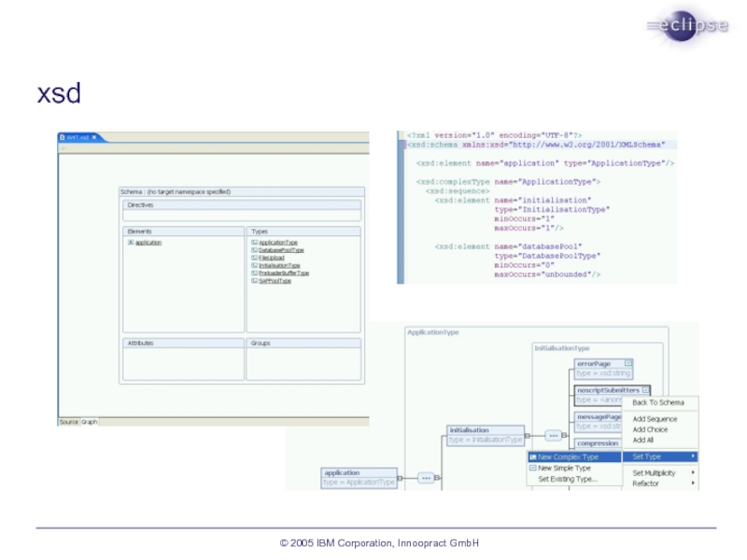Click the application element icon in Elements
This screenshot has height=560, width=747.
131,243
